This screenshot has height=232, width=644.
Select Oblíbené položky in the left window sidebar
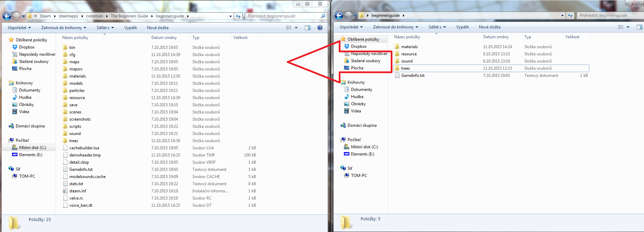click(31, 40)
